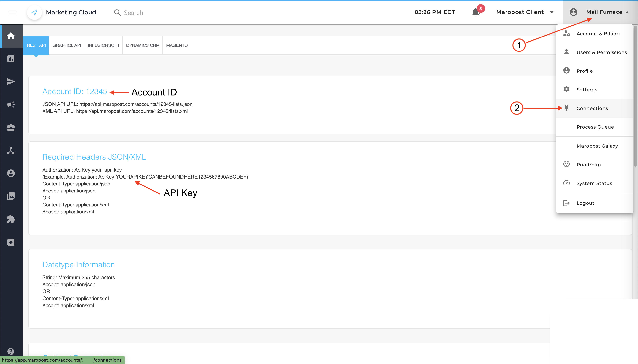Open the send paper-plane sidebar icon

(x=11, y=82)
